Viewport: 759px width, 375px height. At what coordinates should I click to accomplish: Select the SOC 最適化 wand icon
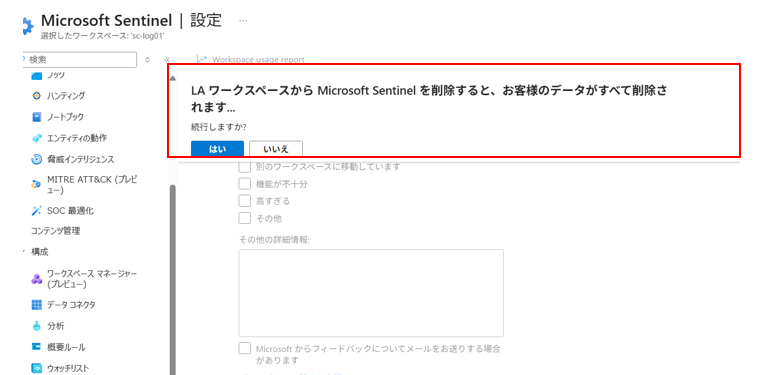37,210
